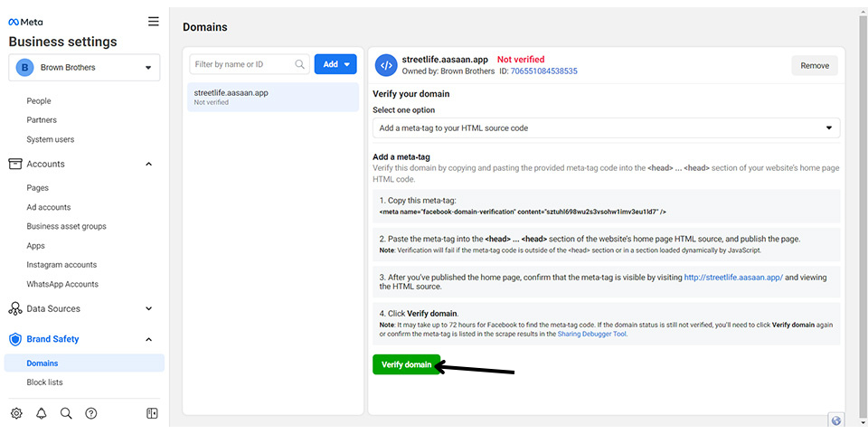
Task: Open System users in the sidebar
Action: coord(51,139)
